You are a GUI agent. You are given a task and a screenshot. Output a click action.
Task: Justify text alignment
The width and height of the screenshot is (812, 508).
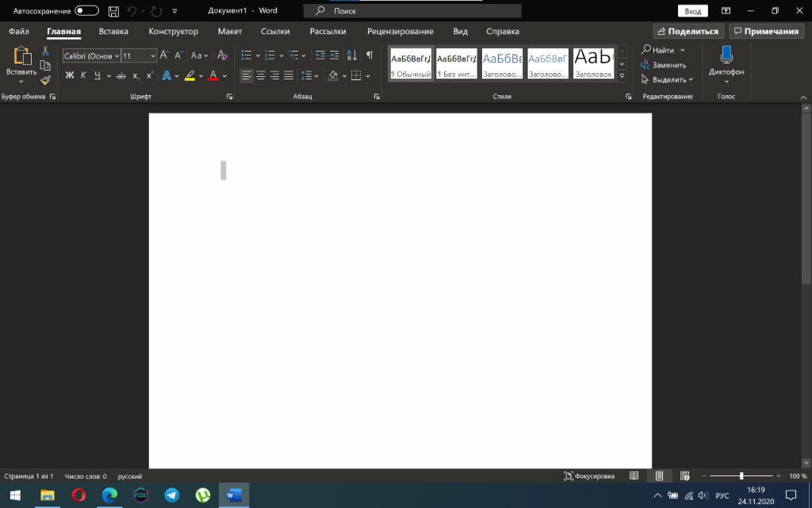tap(289, 75)
